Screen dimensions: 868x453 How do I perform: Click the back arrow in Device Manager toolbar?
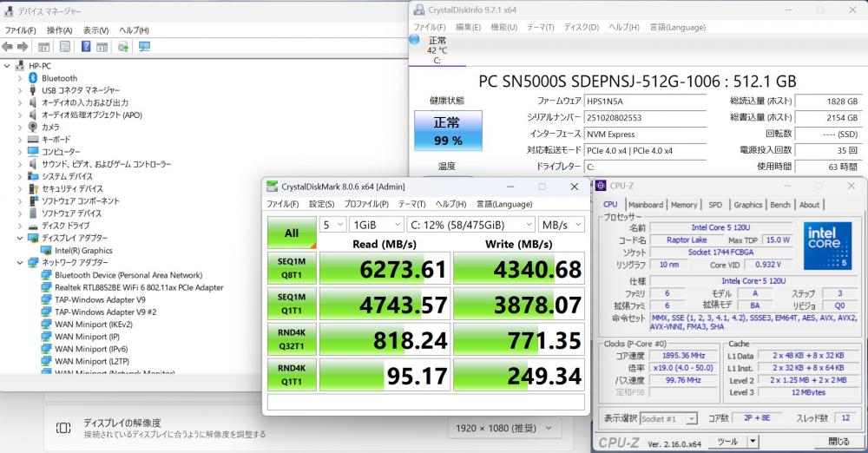click(7, 47)
